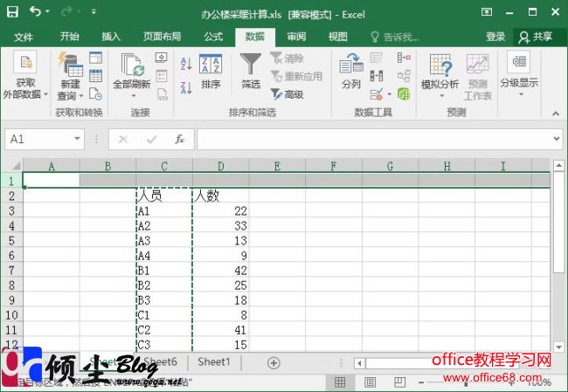This screenshot has width=568, height=392.
Task: Click the Show Queries icon
Action: click(95, 58)
